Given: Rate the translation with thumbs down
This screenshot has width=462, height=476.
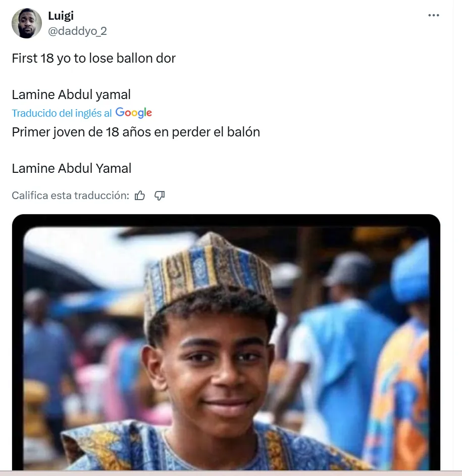Looking at the screenshot, I should click(160, 196).
